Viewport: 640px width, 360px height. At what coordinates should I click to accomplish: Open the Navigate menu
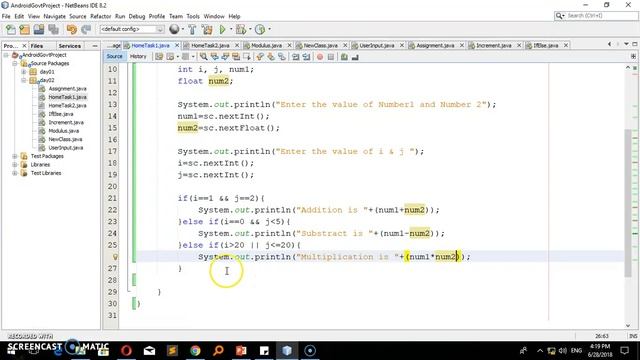tap(54, 16)
